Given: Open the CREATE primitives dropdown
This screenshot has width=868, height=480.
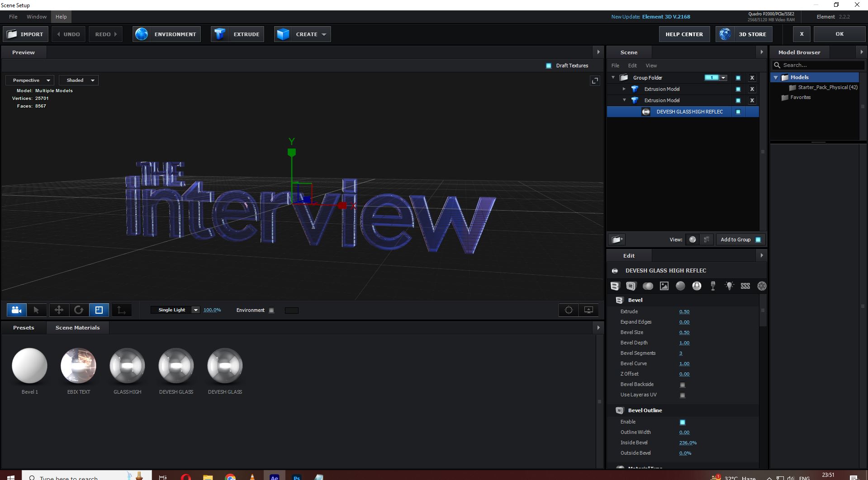Looking at the screenshot, I should (x=303, y=34).
